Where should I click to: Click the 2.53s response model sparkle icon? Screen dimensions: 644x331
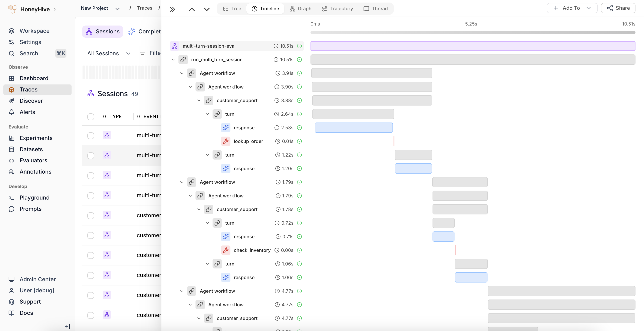point(226,128)
